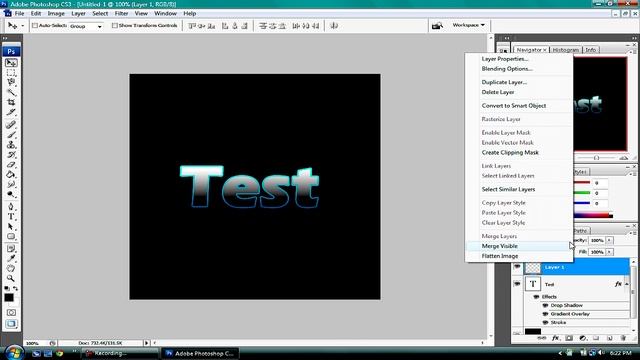
Task: Select the Magic Wand tool
Action: tap(11, 92)
